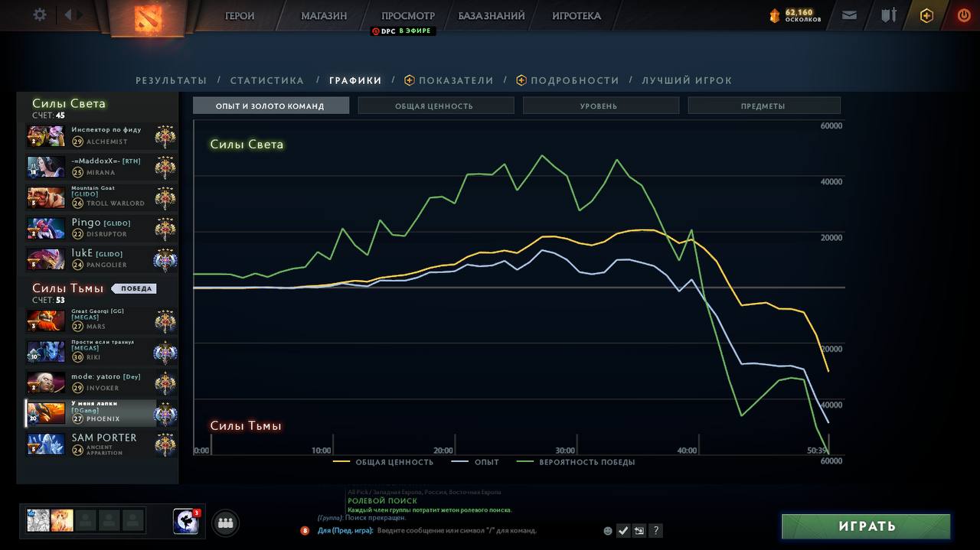Click the Riki hero portrait
Screen dimensions: 980x550
pyautogui.click(x=46, y=351)
